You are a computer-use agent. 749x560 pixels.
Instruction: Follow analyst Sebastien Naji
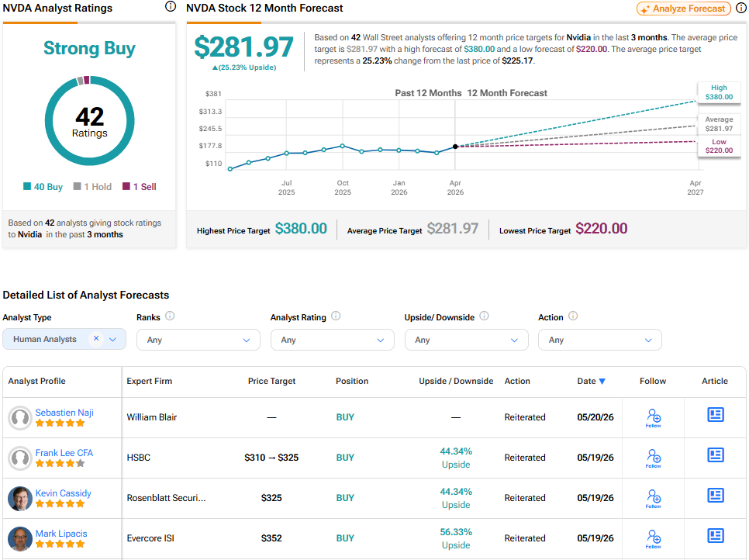pyautogui.click(x=653, y=418)
